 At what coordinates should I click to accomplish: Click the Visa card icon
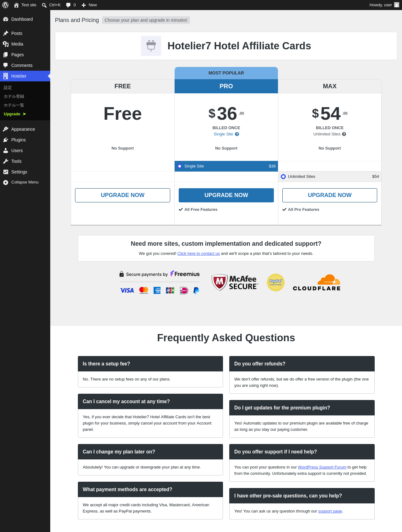point(127,291)
